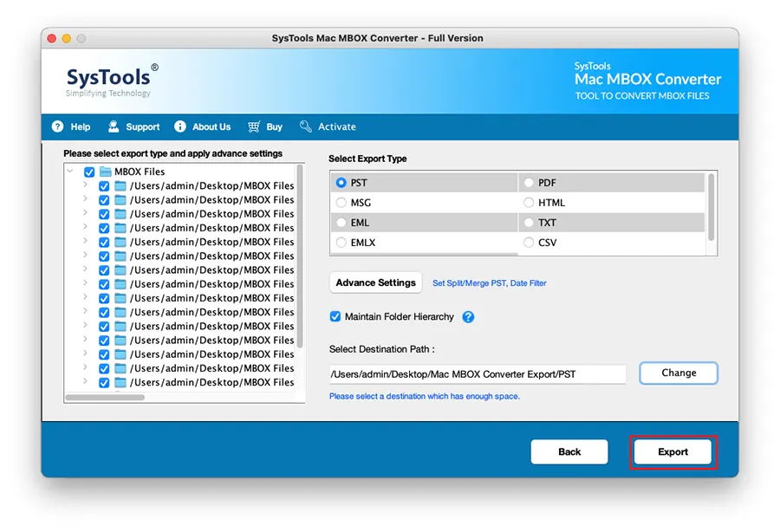Open Advance Settings
The height and width of the screenshot is (532, 780).
tap(375, 282)
